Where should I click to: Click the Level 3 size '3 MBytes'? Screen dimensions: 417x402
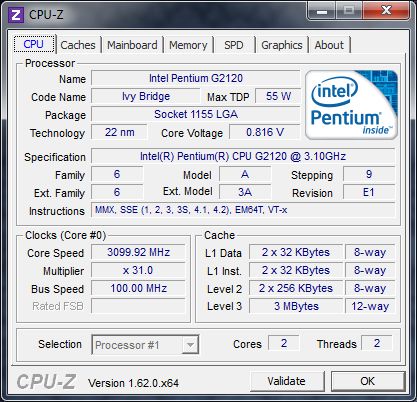pos(296,306)
